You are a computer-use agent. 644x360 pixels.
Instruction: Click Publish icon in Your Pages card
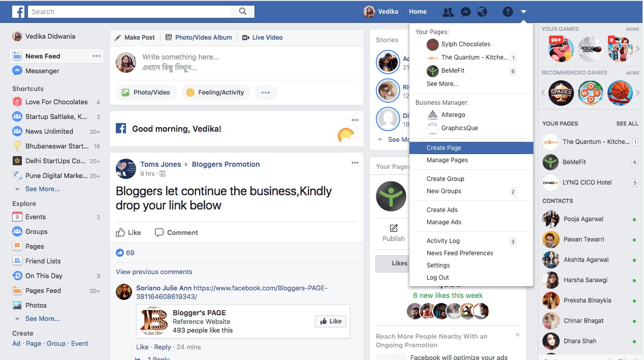(394, 228)
